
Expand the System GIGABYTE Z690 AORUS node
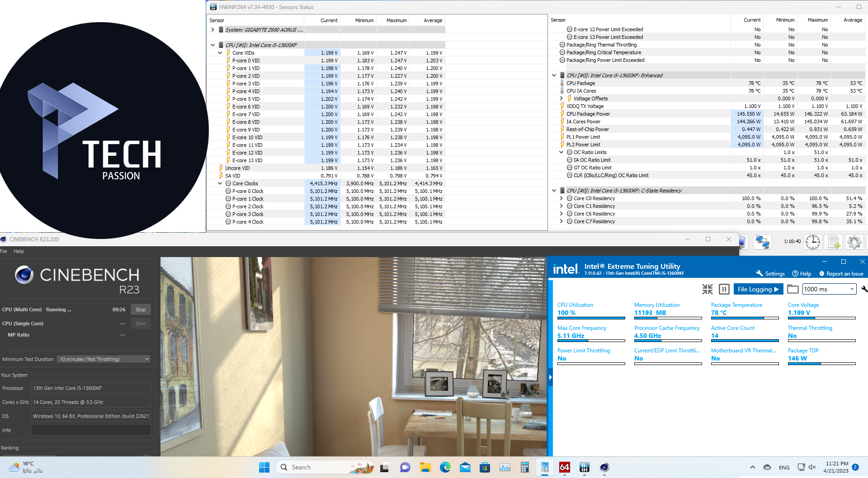[212, 30]
